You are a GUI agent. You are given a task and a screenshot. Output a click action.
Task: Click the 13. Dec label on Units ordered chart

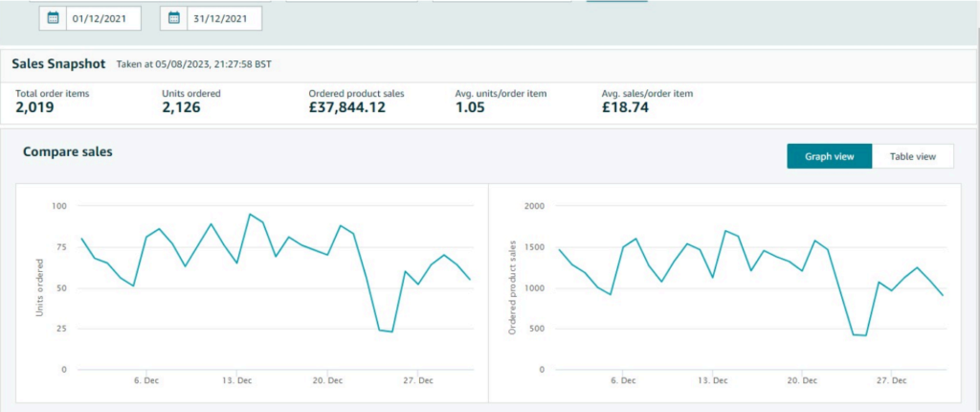coord(236,380)
